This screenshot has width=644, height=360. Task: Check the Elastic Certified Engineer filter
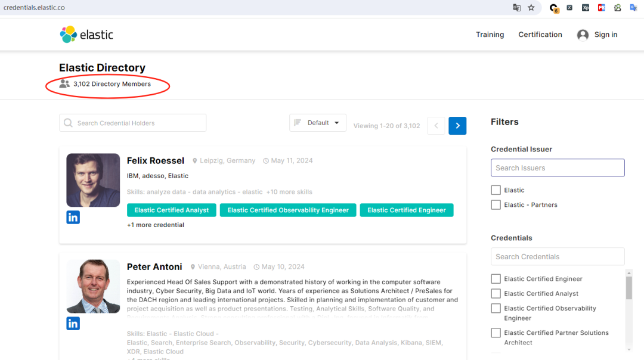(496, 279)
